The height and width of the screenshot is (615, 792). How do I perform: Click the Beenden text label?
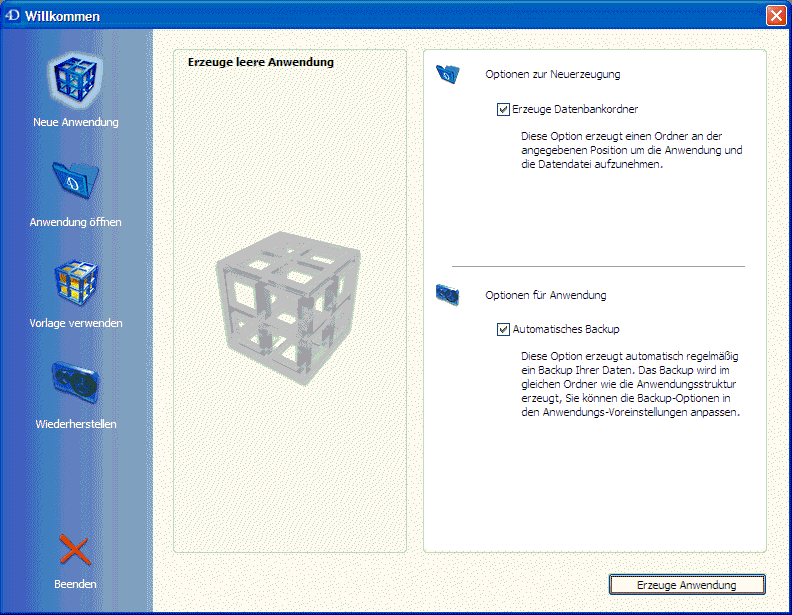pos(75,584)
